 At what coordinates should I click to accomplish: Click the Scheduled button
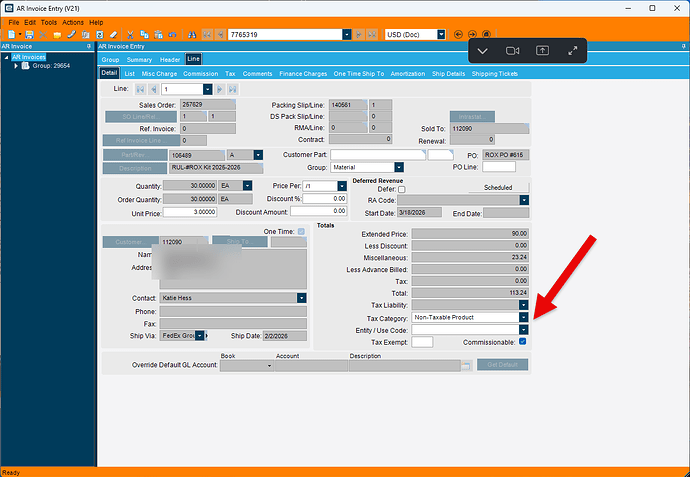tap(498, 187)
